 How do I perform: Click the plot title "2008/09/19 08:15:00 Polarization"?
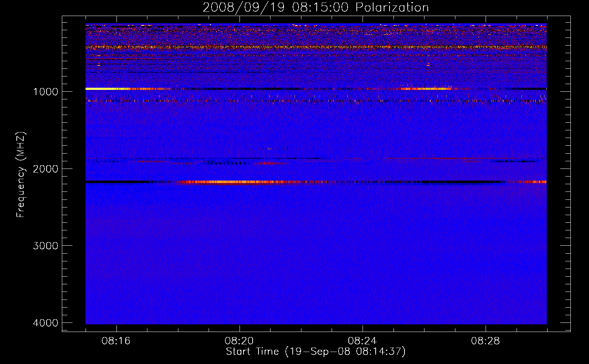click(316, 8)
